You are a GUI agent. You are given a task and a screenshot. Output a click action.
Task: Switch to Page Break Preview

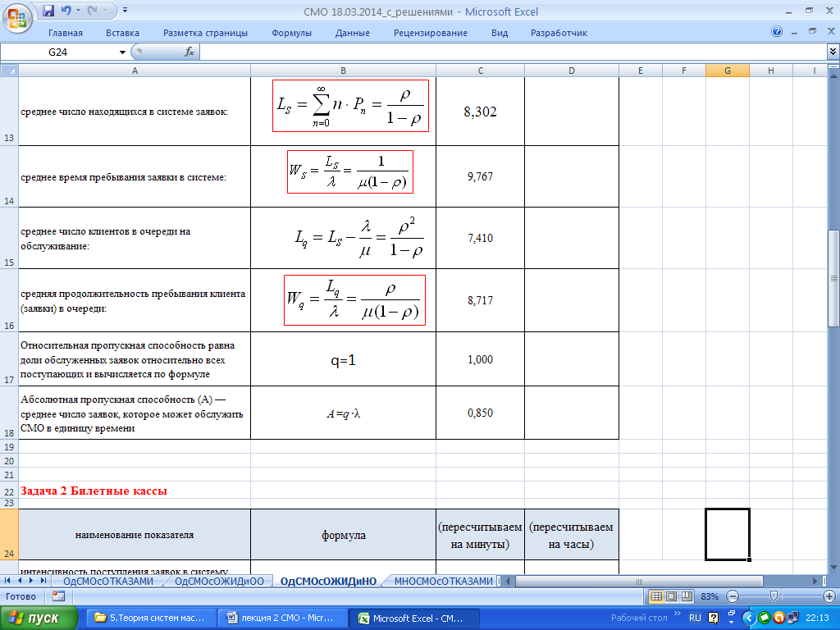(x=687, y=596)
